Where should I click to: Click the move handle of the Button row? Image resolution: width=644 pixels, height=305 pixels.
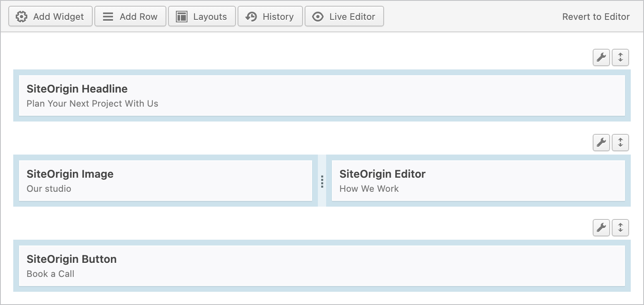(x=620, y=228)
